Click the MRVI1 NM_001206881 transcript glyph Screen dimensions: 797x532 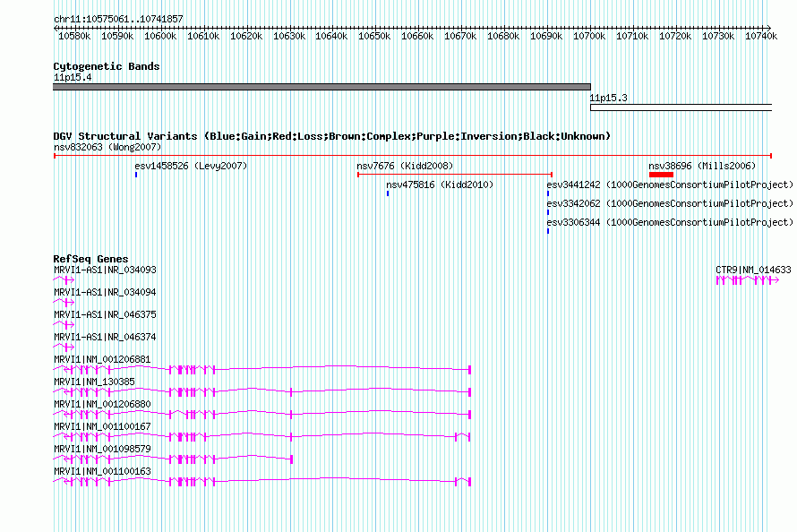262,369
